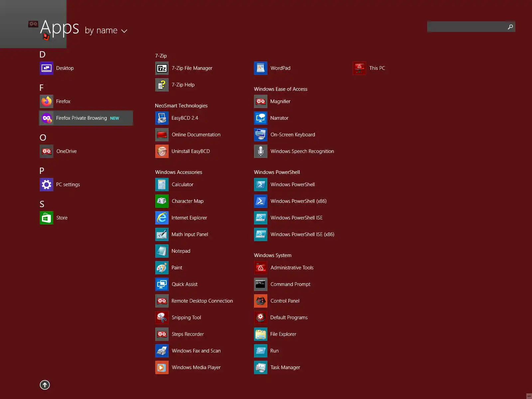Image resolution: width=532 pixels, height=399 pixels.
Task: Open Firefox Private Browsing icon
Action: click(x=47, y=118)
